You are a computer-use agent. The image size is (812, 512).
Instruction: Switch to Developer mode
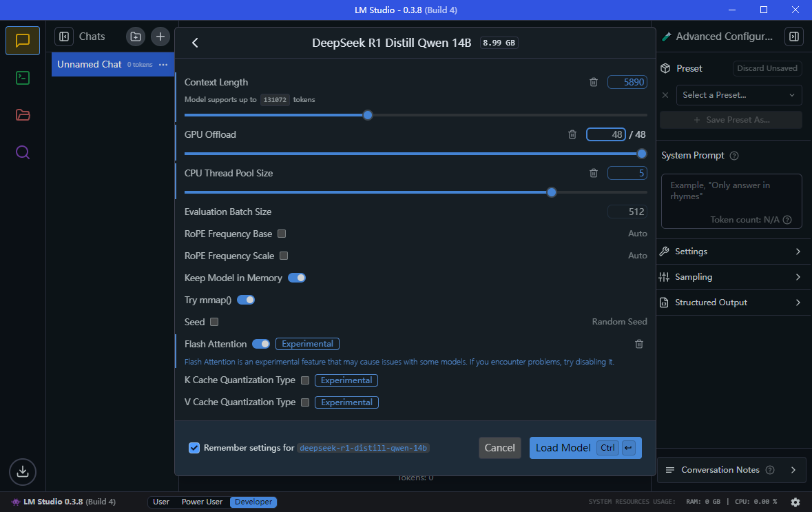pyautogui.click(x=253, y=502)
